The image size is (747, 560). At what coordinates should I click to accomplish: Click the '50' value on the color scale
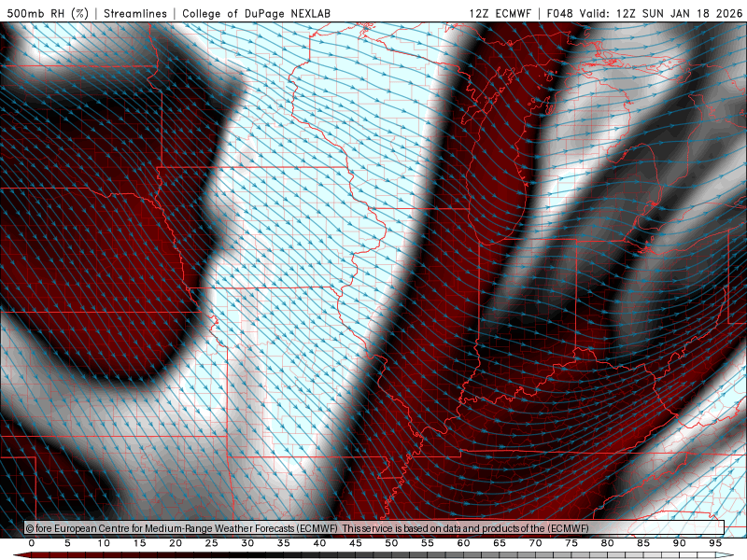pyautogui.click(x=391, y=543)
